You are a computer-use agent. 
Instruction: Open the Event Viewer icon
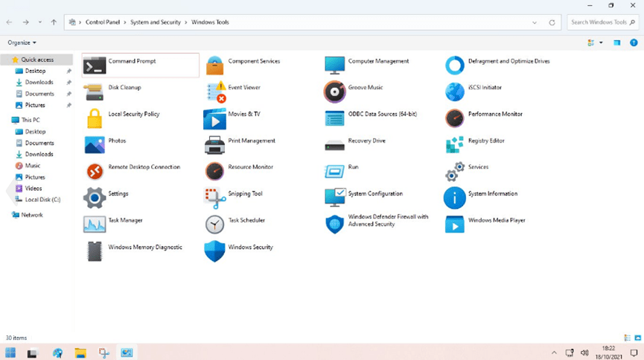click(x=215, y=92)
